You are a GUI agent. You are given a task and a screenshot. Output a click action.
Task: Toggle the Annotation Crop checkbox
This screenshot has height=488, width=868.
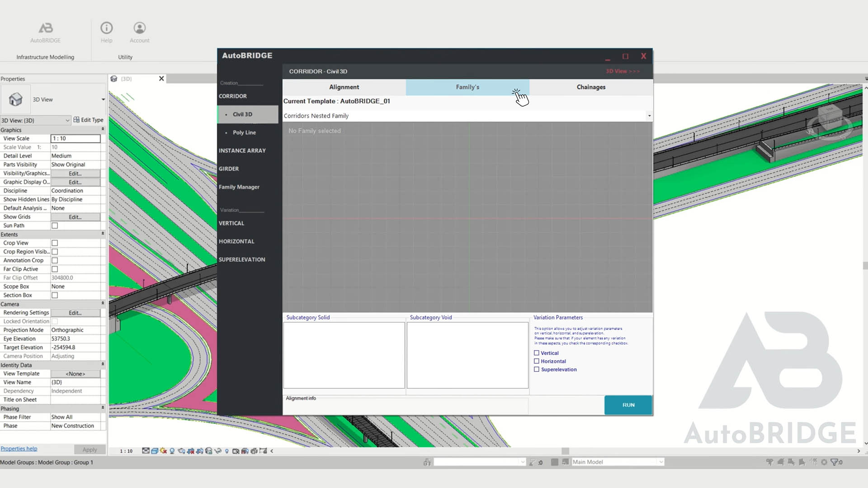point(55,260)
